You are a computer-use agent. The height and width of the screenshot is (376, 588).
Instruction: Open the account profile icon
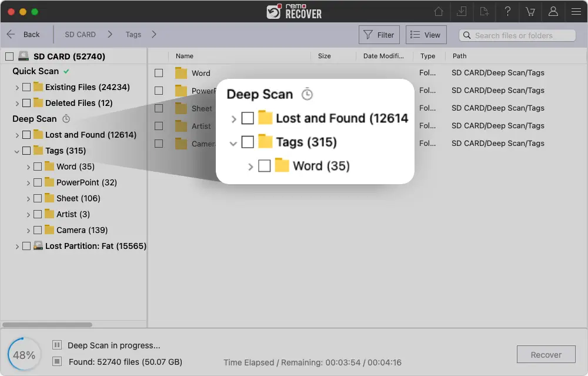pyautogui.click(x=553, y=11)
